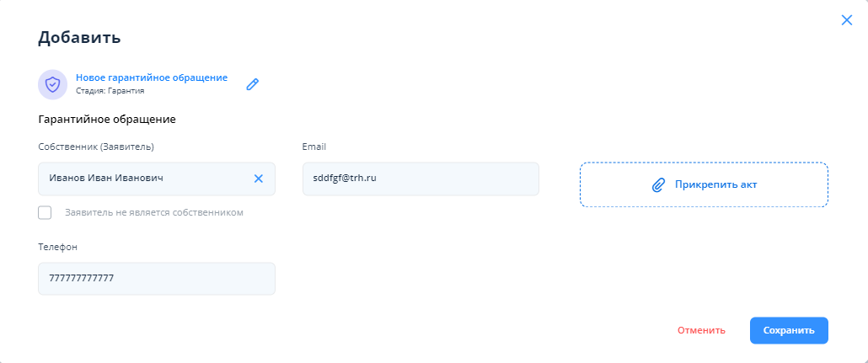Click the 'Стадия: Гарантия' stage text
The width and height of the screenshot is (868, 363).
click(110, 91)
